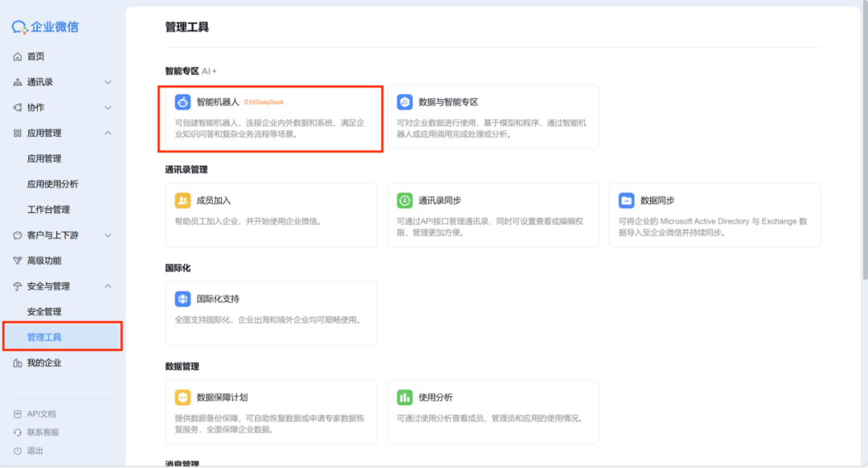The height and width of the screenshot is (468, 868).
Task: Click the 帮助员工加入企业 description text
Action: pyautogui.click(x=248, y=222)
